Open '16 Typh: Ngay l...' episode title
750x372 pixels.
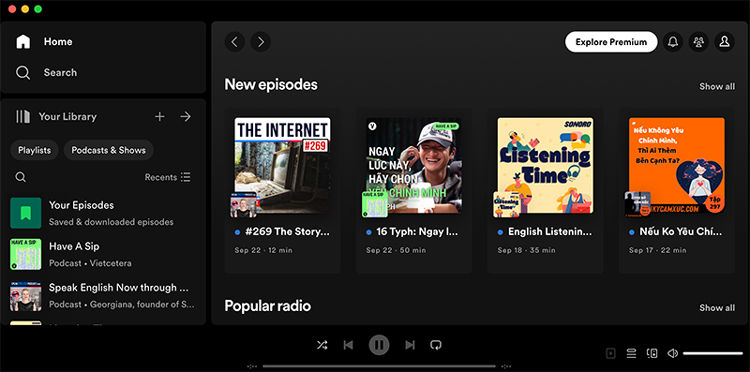[418, 232]
